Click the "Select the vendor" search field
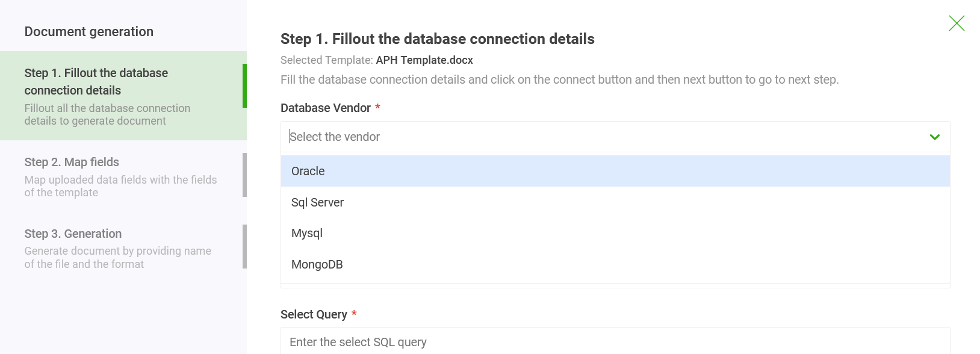 coord(602,137)
